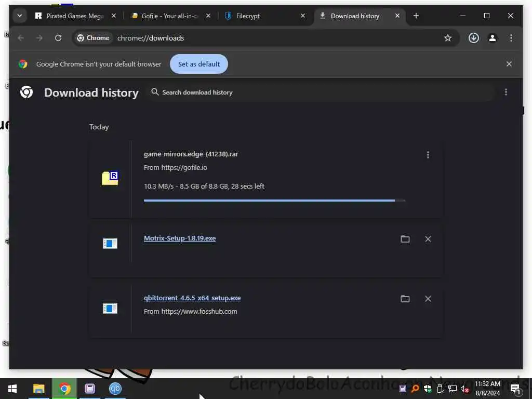Click the Today date heading
This screenshot has height=399, width=532.
coord(99,127)
